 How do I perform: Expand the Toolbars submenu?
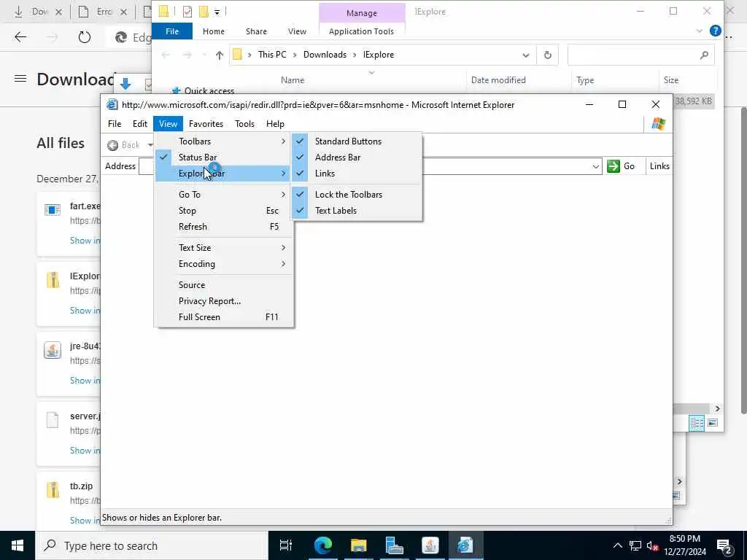point(223,141)
